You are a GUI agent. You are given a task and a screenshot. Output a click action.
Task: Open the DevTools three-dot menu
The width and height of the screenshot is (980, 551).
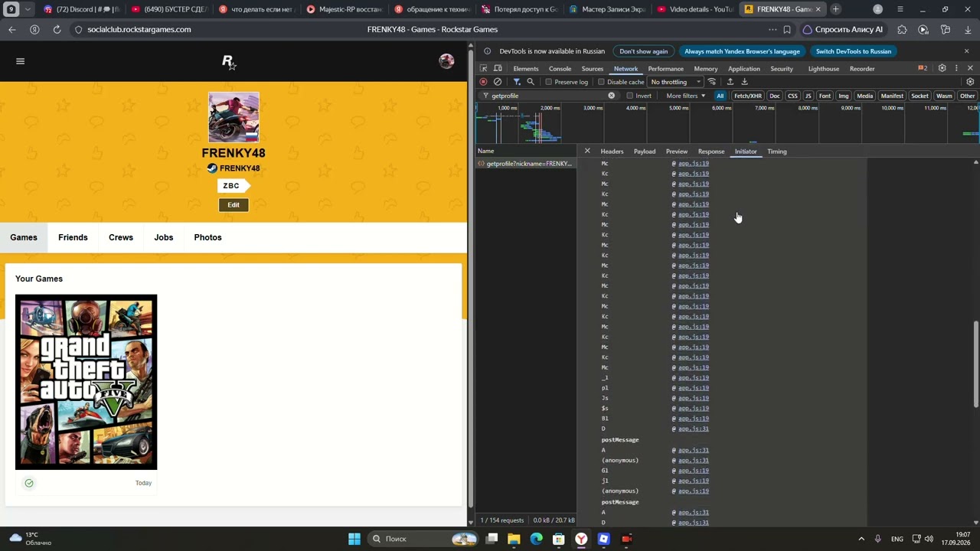pyautogui.click(x=956, y=68)
